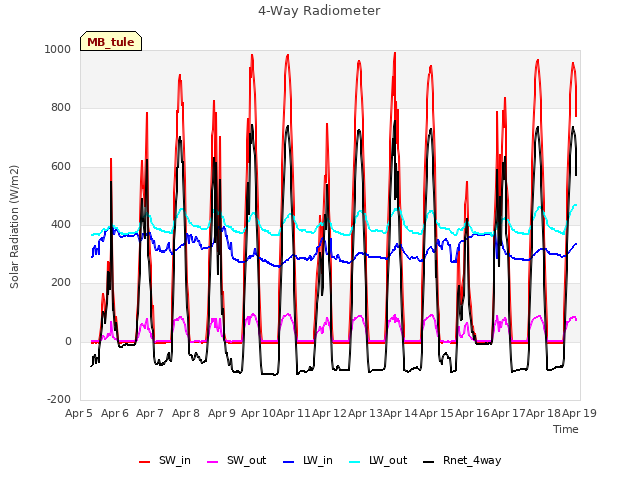Toggle the SW_in legend entry
Screen dimensions: 640x480
click(165, 461)
